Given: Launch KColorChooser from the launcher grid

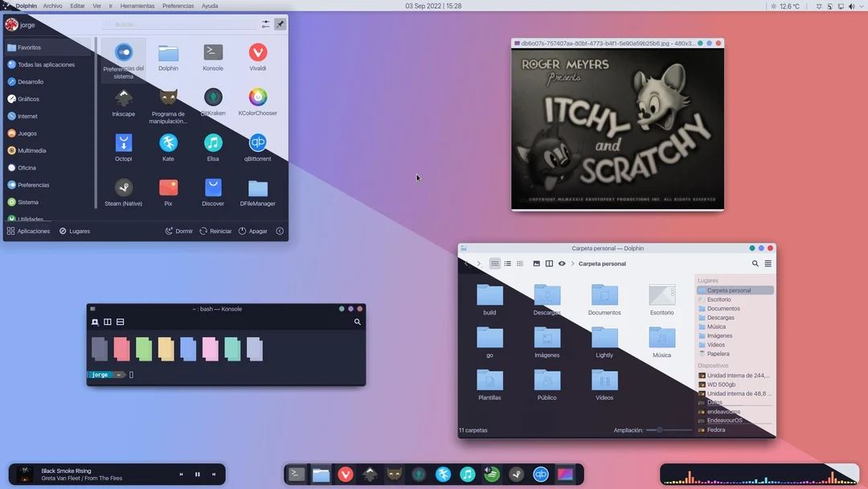Looking at the screenshot, I should tap(257, 97).
